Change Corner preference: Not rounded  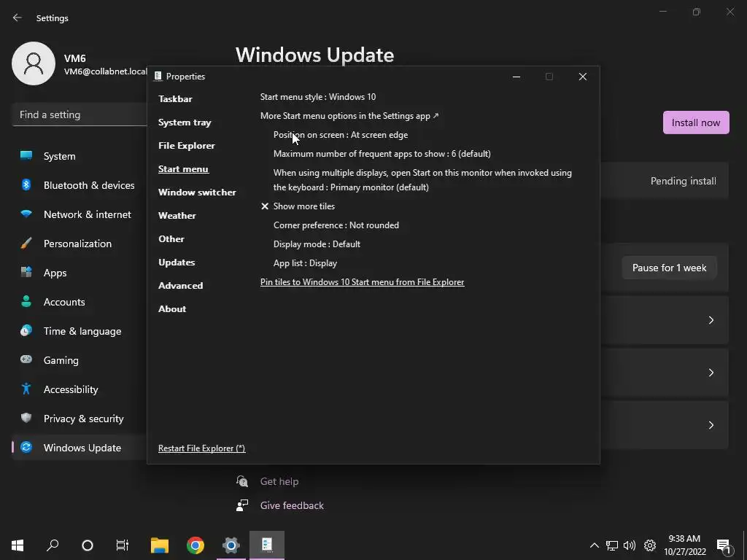point(336,225)
